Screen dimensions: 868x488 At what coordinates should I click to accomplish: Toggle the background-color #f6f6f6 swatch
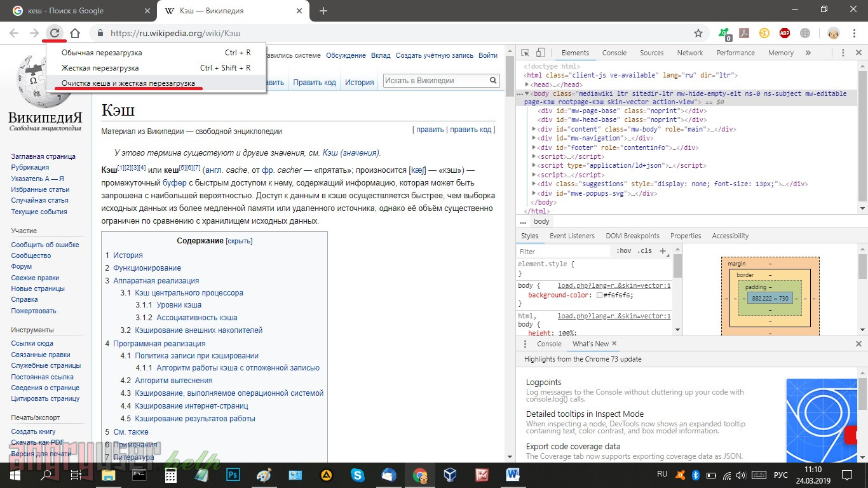[599, 295]
